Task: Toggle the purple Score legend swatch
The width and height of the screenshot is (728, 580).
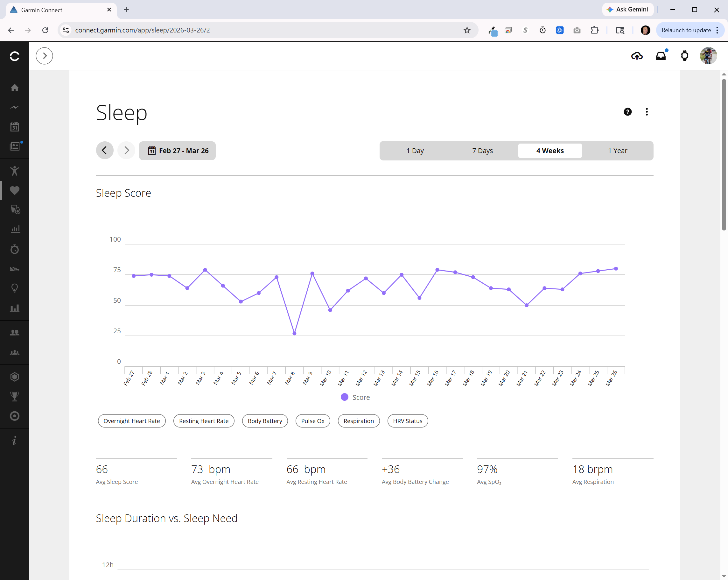Action: pos(344,397)
